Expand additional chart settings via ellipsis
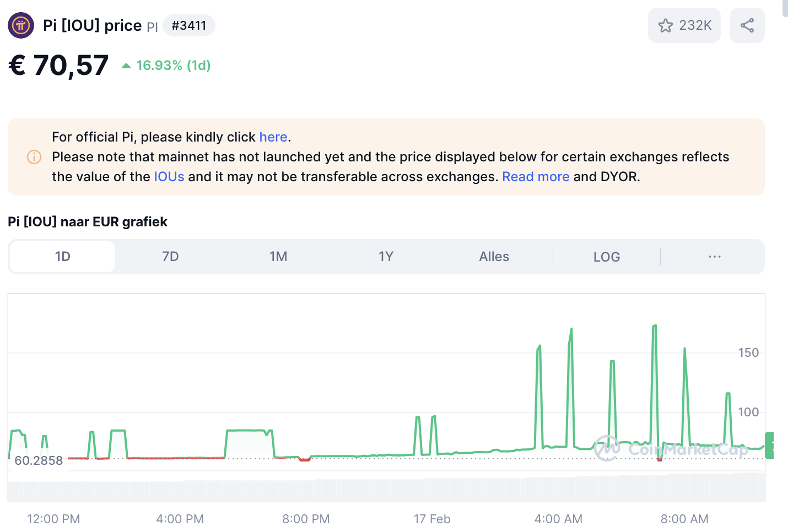The height and width of the screenshot is (532, 788). coord(714,256)
